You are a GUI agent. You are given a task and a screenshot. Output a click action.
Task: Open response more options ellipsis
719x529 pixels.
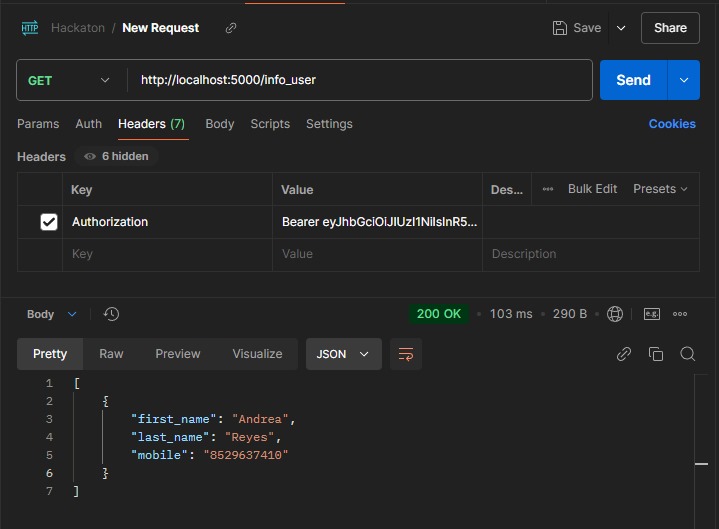(680, 314)
